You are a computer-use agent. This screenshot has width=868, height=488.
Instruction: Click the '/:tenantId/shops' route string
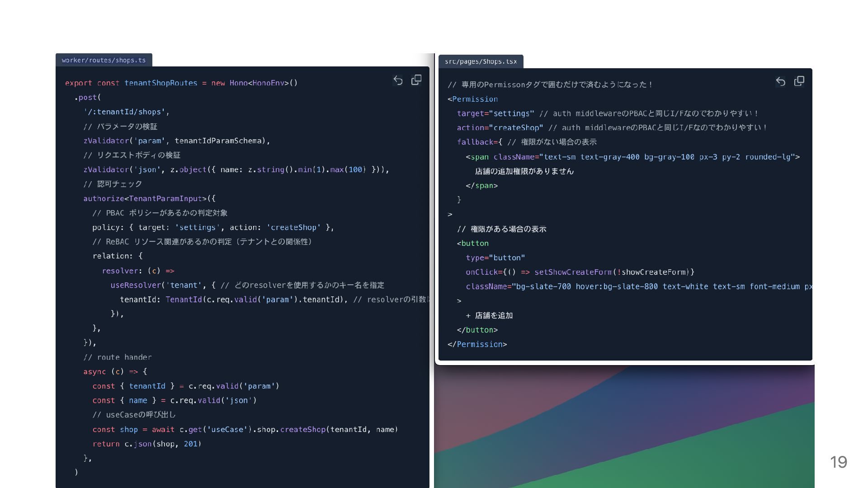(x=126, y=112)
